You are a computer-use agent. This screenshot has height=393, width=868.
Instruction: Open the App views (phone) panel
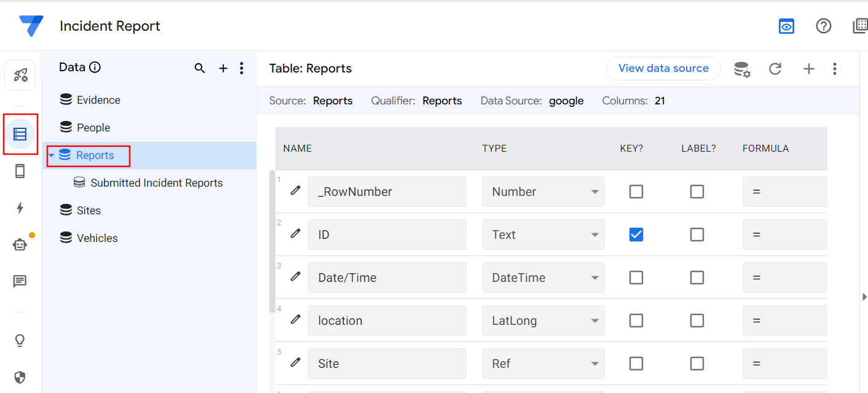20,172
